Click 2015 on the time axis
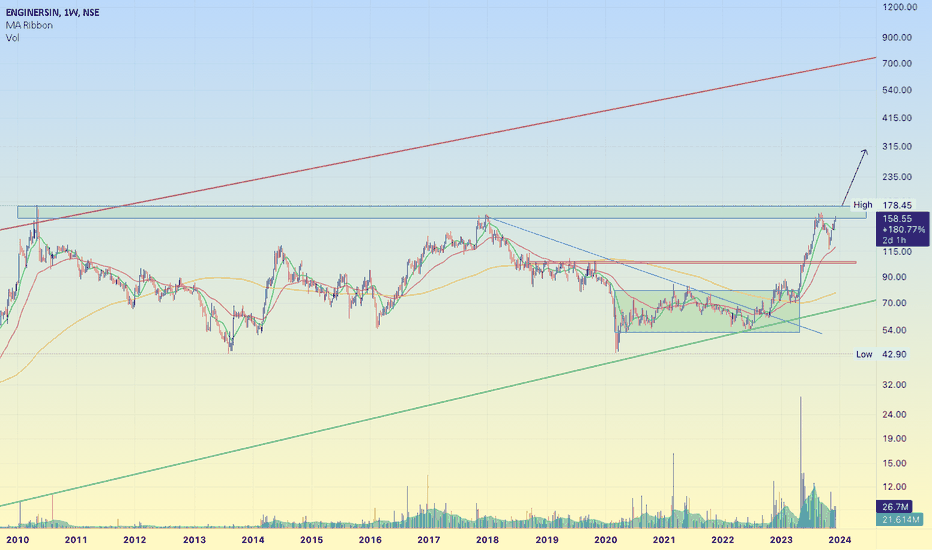 [311, 540]
